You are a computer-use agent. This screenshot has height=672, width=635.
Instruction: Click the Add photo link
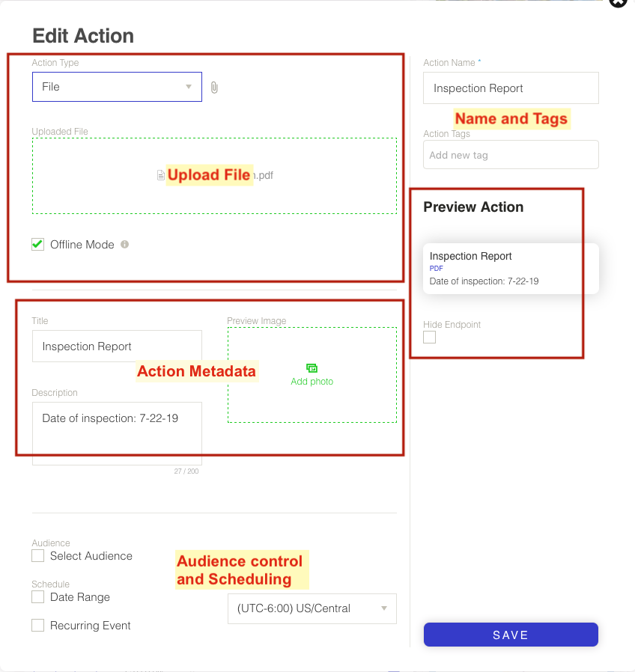(312, 382)
